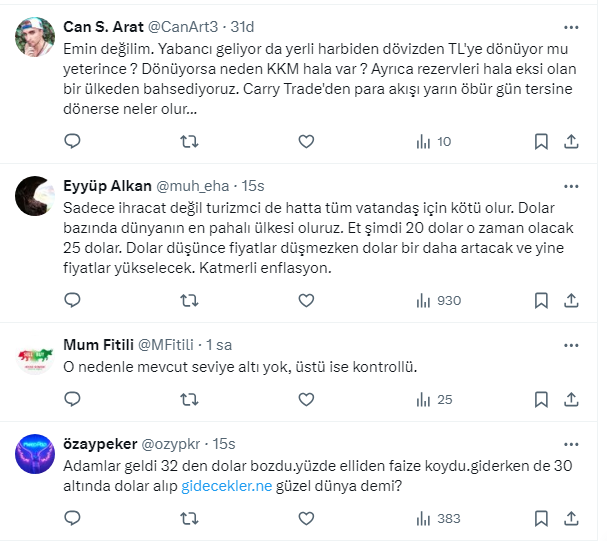Like Mum Fitili's tweet

point(306,399)
